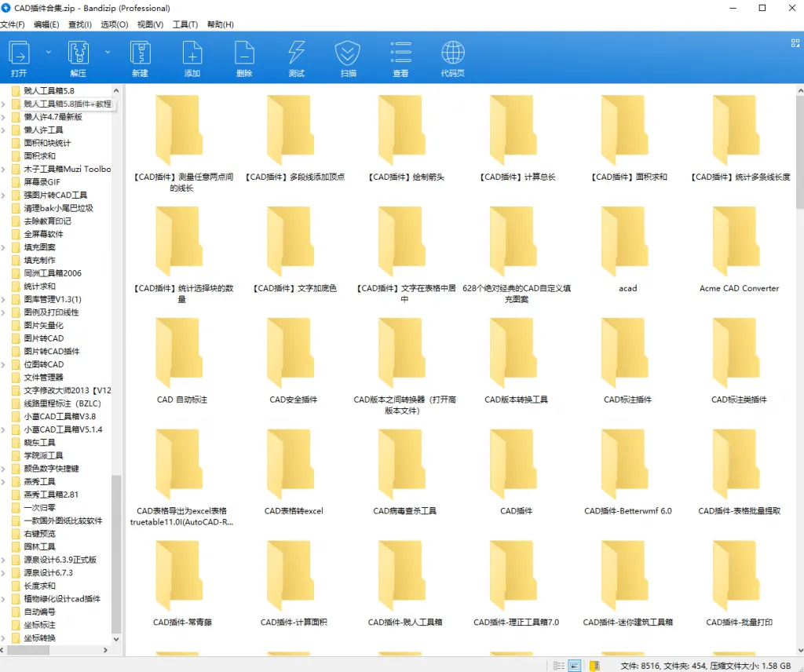This screenshot has height=672, width=804.
Task: Select the CAD 自动标注 folder
Action: pos(181,361)
